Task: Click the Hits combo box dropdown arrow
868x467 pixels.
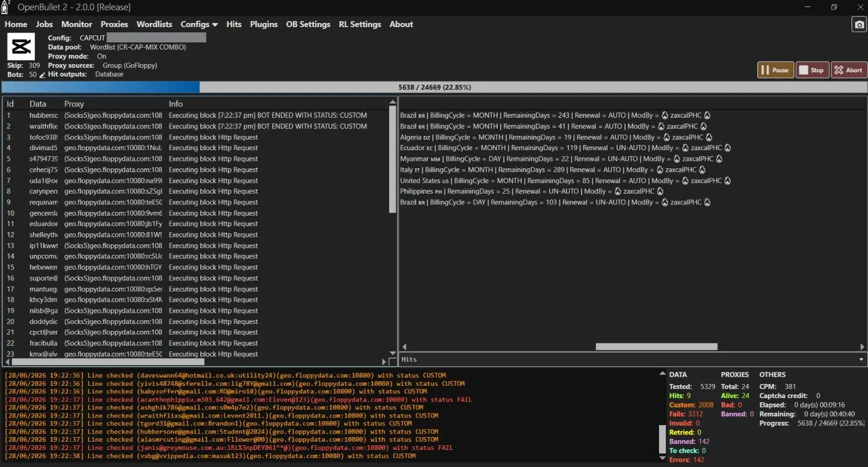Action: click(861, 359)
